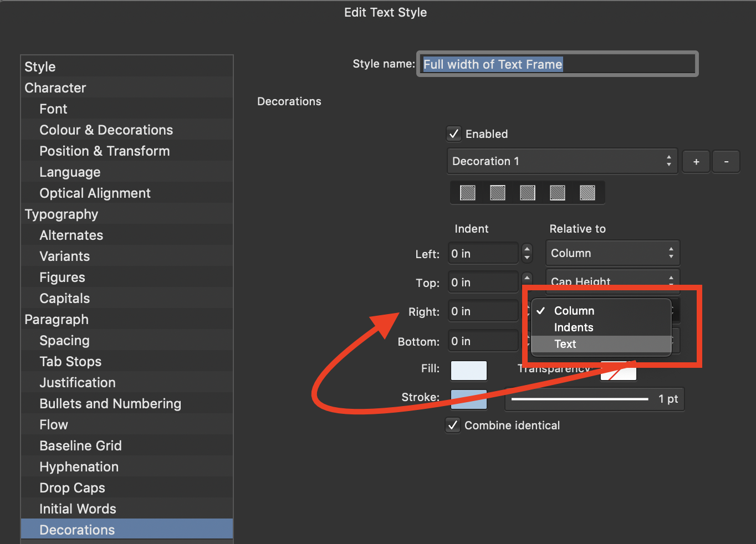756x544 pixels.
Task: Open the Relative to Column dropdown
Action: click(612, 253)
